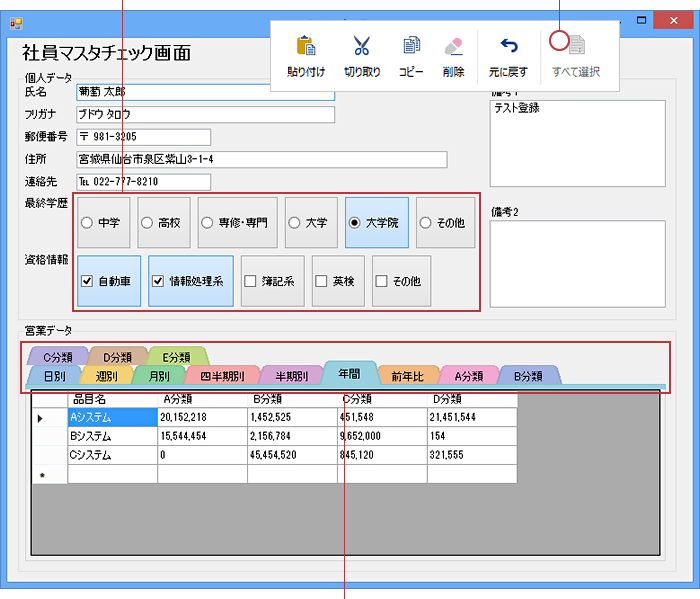
Task: Click cell value 15,544,454
Action: (x=203, y=436)
